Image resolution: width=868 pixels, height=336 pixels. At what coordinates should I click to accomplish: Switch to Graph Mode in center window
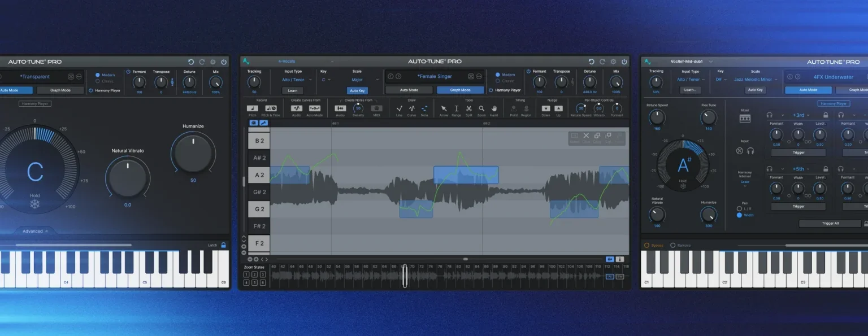[x=460, y=90]
